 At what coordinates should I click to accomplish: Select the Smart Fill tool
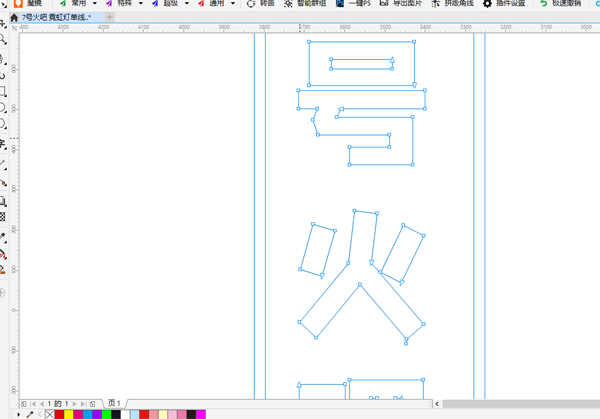2,270
